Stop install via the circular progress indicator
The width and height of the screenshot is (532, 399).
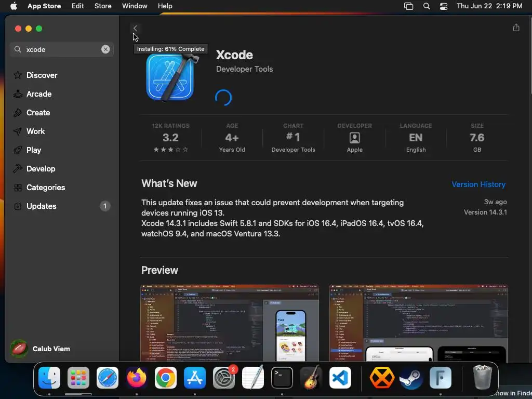coord(223,97)
